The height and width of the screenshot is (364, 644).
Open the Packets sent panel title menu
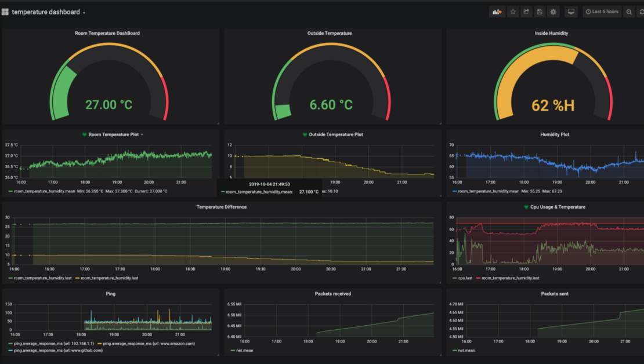click(555, 294)
